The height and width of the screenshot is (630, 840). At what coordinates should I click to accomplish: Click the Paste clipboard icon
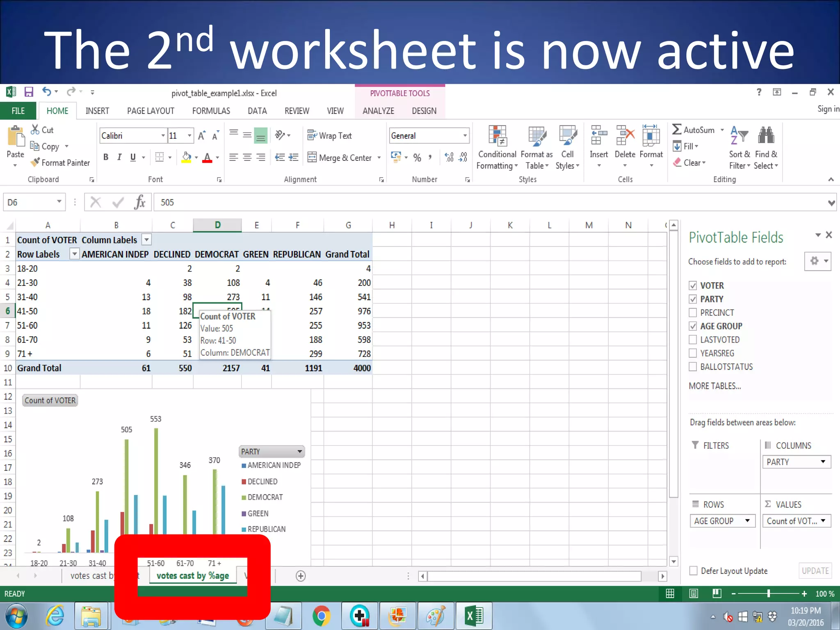pos(16,136)
